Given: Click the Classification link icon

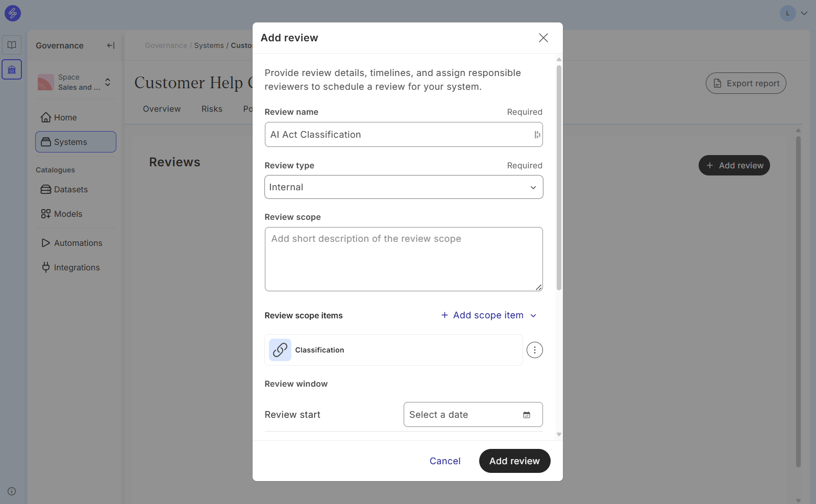Looking at the screenshot, I should coord(280,350).
